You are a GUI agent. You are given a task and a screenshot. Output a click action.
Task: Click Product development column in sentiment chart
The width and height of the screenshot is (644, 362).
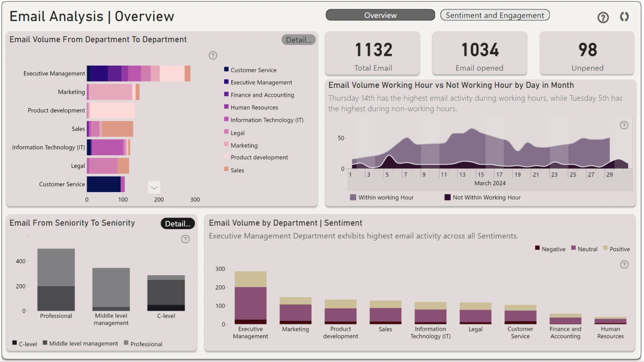pos(340,312)
